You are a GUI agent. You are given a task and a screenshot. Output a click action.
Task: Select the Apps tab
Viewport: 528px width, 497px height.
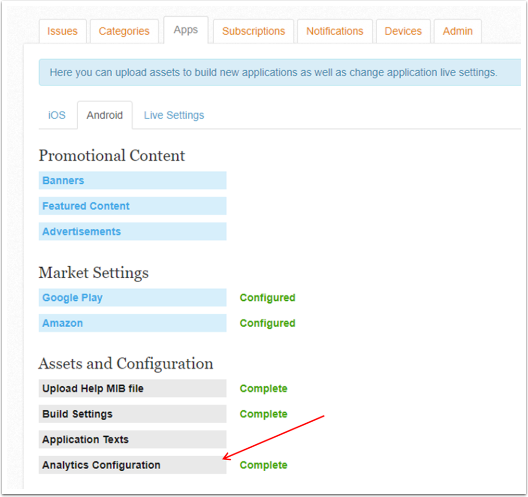click(186, 30)
